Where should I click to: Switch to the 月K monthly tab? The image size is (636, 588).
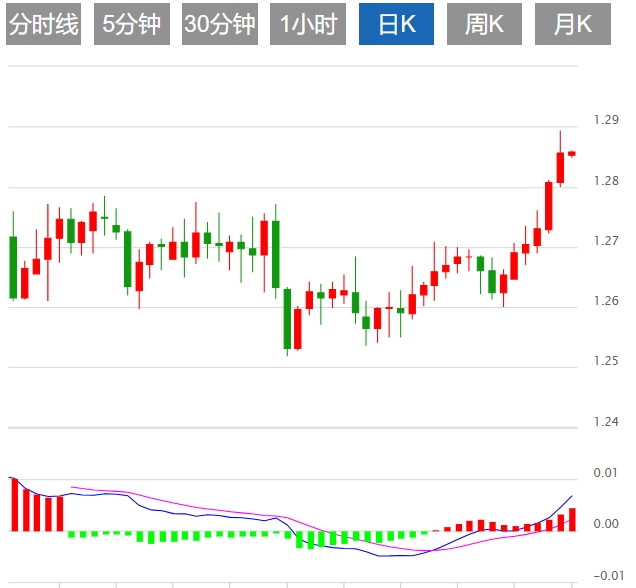pyautogui.click(x=573, y=24)
